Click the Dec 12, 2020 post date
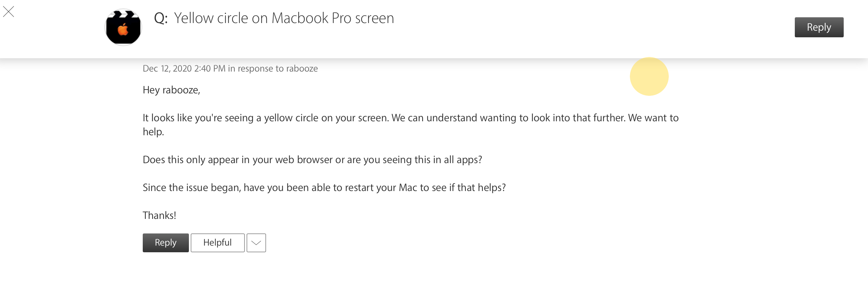Viewport: 868px width, 285px height. (x=167, y=69)
